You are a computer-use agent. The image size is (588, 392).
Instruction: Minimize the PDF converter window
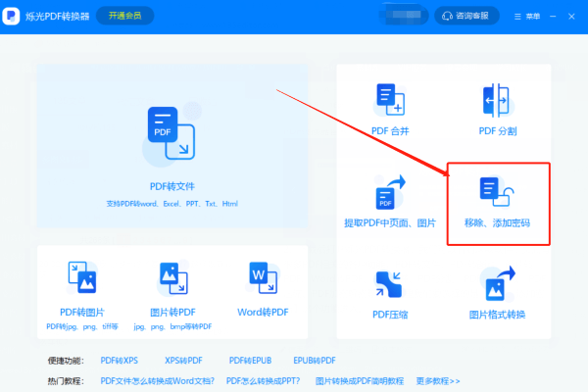coord(553,17)
